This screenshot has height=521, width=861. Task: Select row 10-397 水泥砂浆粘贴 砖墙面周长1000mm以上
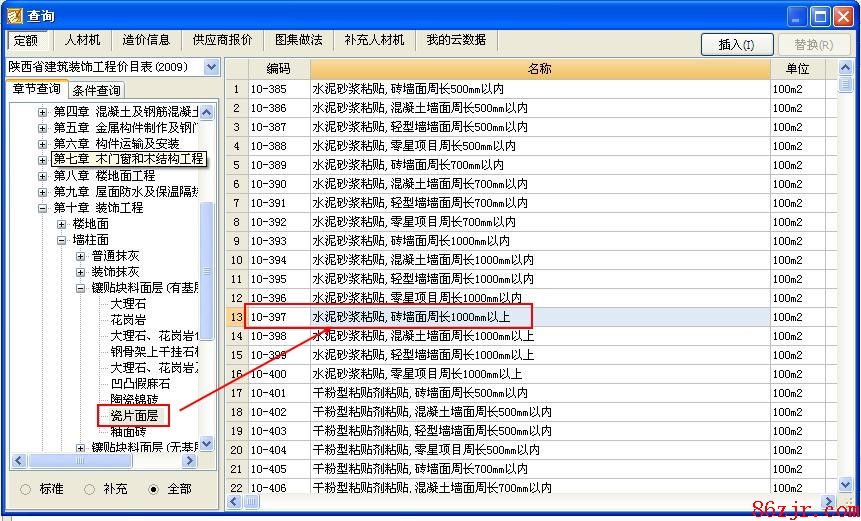point(420,317)
